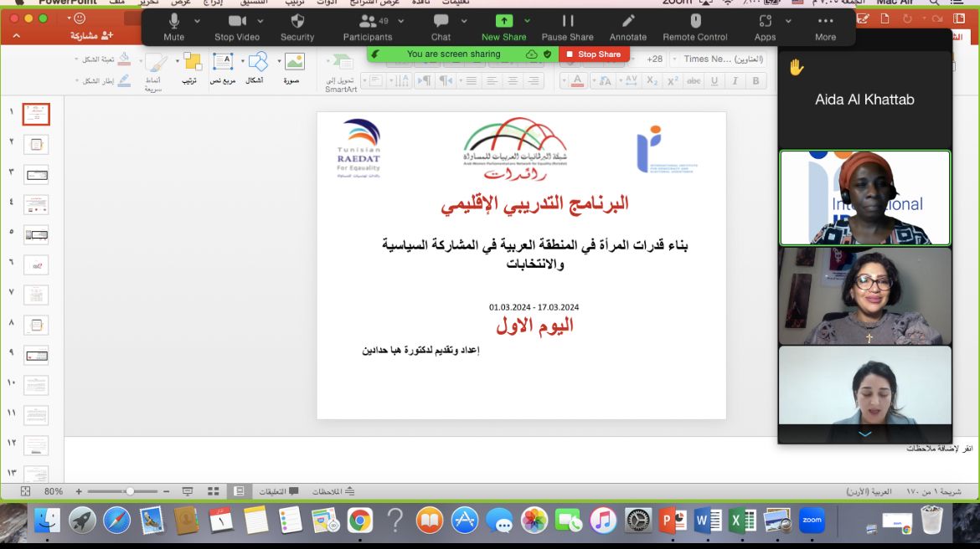Expand the Chat options arrow
Viewport: 980px width, 549px height.
(464, 21)
